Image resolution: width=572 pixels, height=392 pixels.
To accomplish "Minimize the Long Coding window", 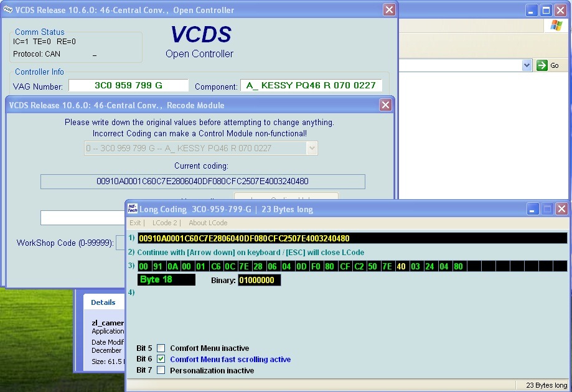I will point(533,209).
